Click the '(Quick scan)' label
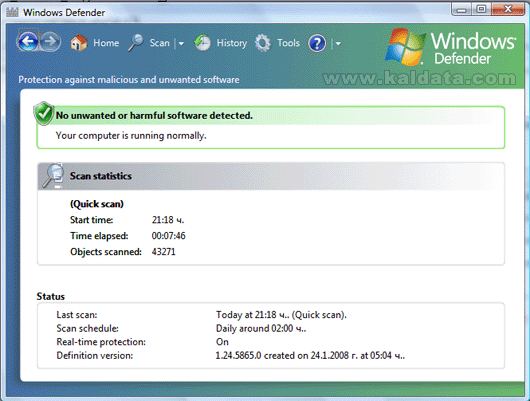 pyautogui.click(x=97, y=204)
